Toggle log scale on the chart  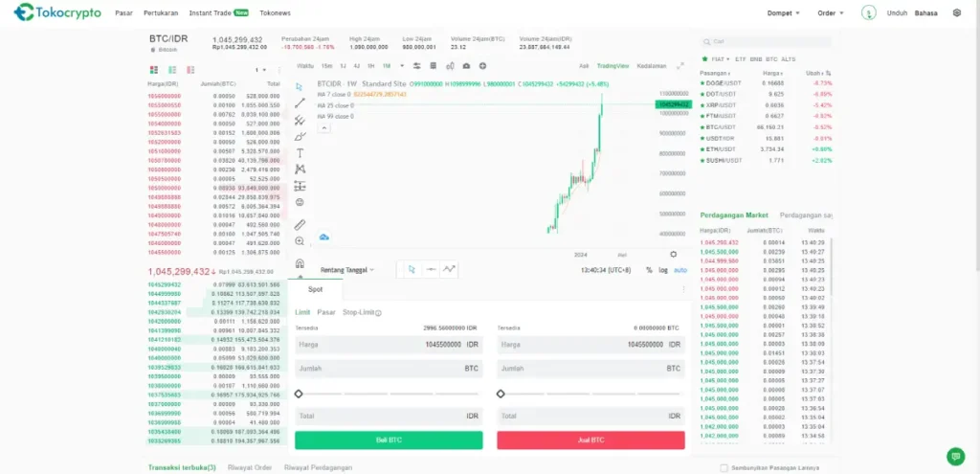(x=663, y=270)
